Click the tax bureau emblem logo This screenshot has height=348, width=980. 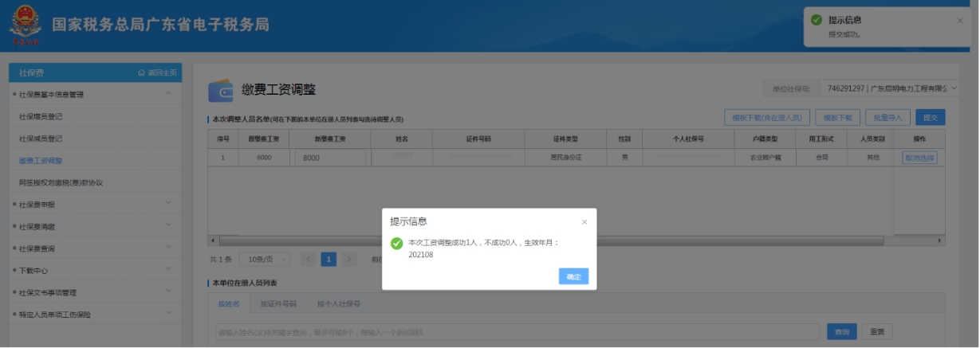coord(26,25)
